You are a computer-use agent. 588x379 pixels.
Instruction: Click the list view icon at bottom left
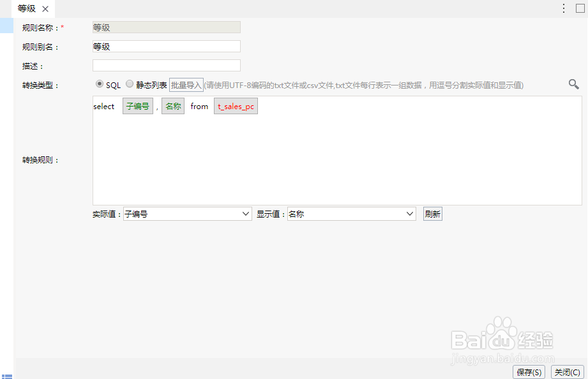7,376
